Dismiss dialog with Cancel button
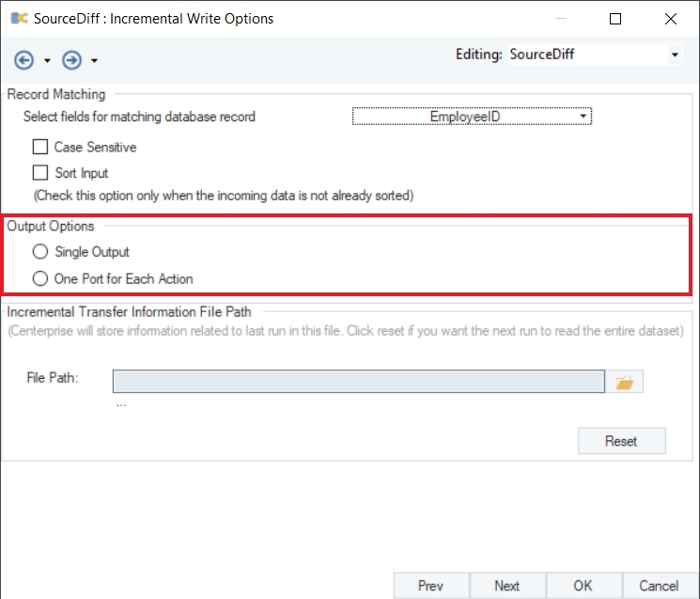Image resolution: width=700 pixels, height=599 pixels. (659, 585)
